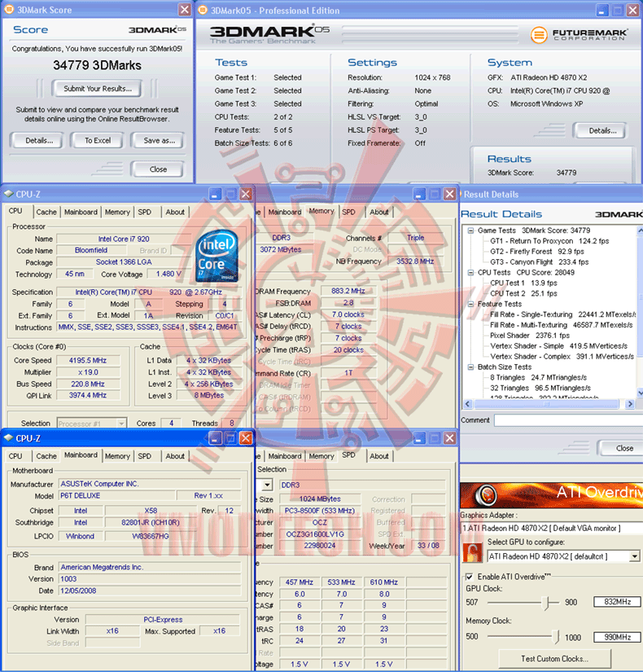
Task: Click the GPU Clock 832MHz value box
Action: [617, 602]
